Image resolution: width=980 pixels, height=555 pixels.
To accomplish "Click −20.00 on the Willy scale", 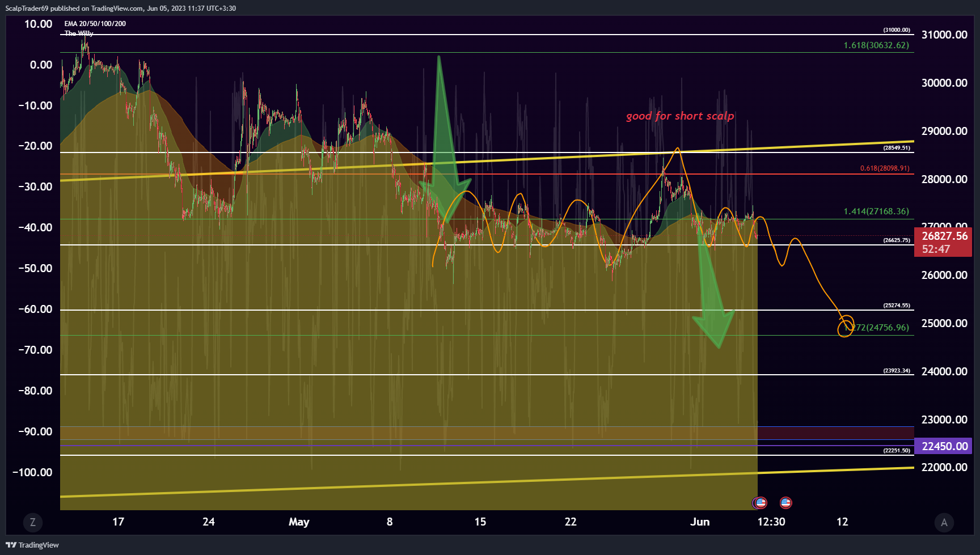I will [35, 146].
